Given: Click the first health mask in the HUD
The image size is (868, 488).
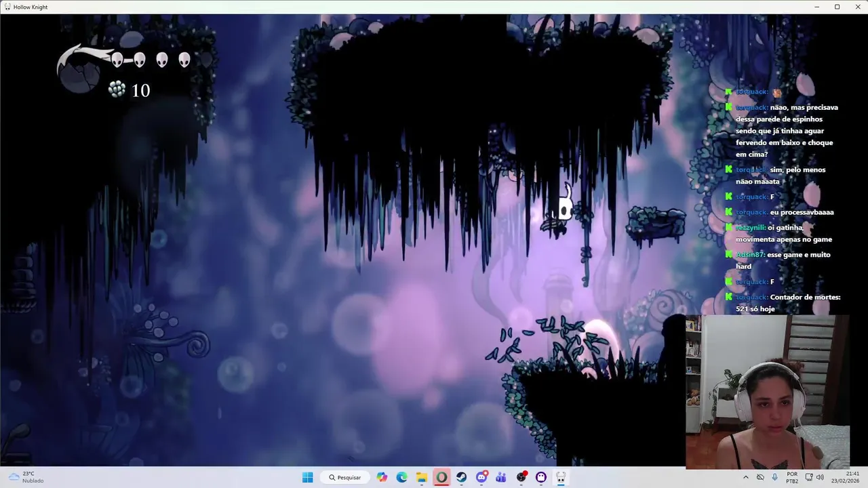Looking at the screenshot, I should 117,60.
